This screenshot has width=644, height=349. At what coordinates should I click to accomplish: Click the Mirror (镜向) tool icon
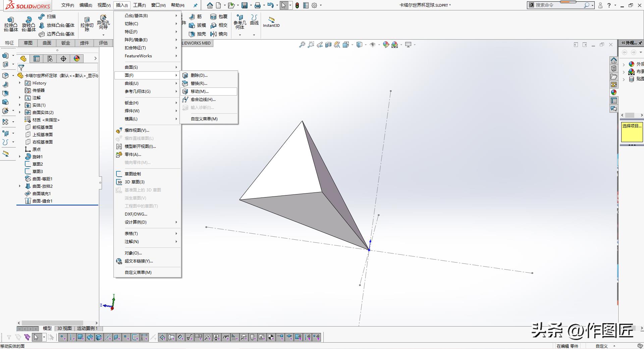tap(213, 34)
